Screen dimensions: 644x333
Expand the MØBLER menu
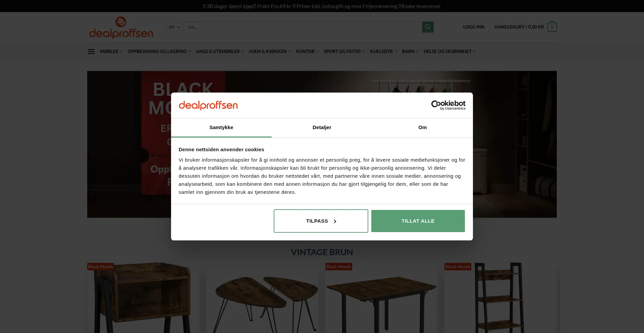point(111,51)
